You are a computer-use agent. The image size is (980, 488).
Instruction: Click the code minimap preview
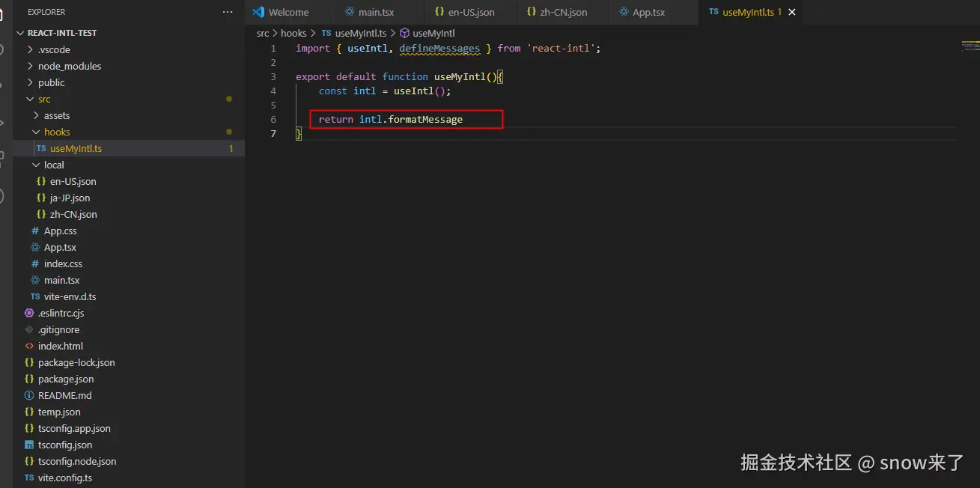(970, 46)
